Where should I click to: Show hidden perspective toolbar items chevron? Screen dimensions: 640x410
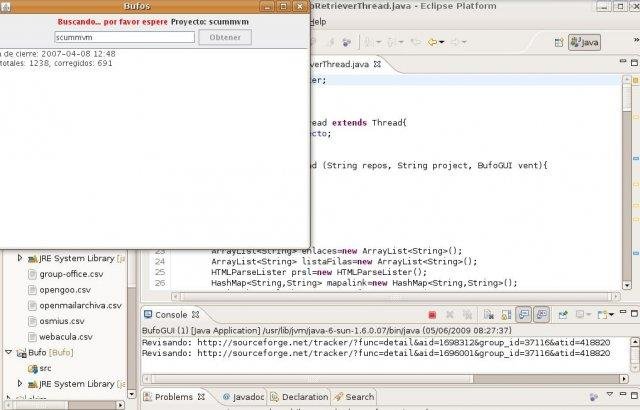[x=636, y=40]
